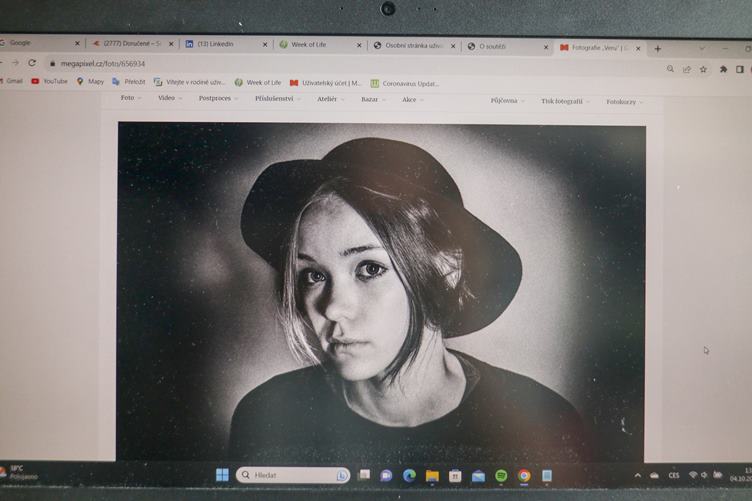Open the Windows Start menu

click(222, 475)
